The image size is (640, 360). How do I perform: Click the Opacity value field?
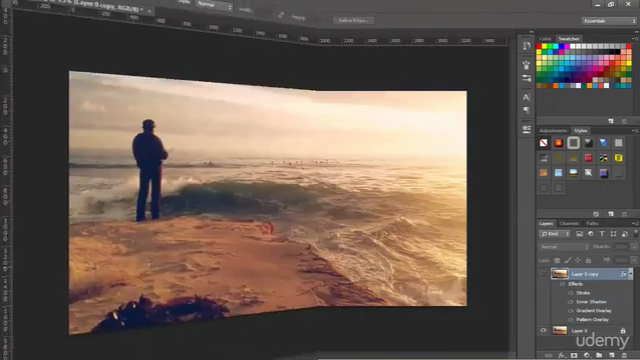click(x=621, y=247)
